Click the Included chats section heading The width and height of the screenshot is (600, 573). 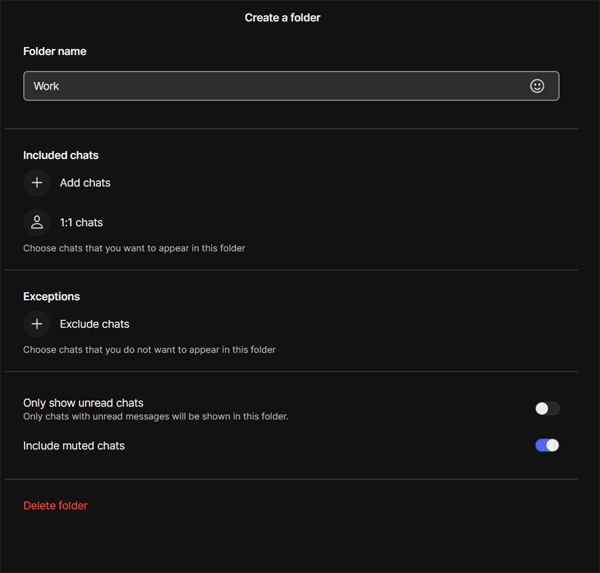tap(61, 155)
